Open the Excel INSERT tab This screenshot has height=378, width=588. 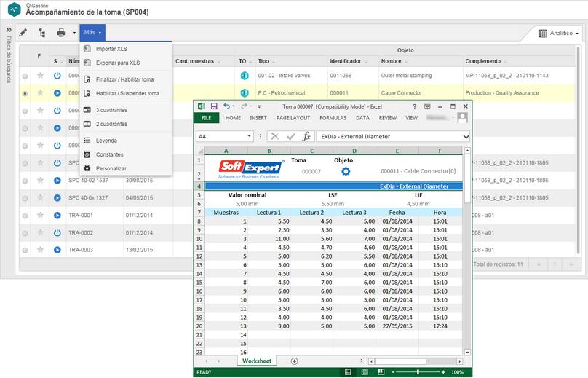coord(258,118)
